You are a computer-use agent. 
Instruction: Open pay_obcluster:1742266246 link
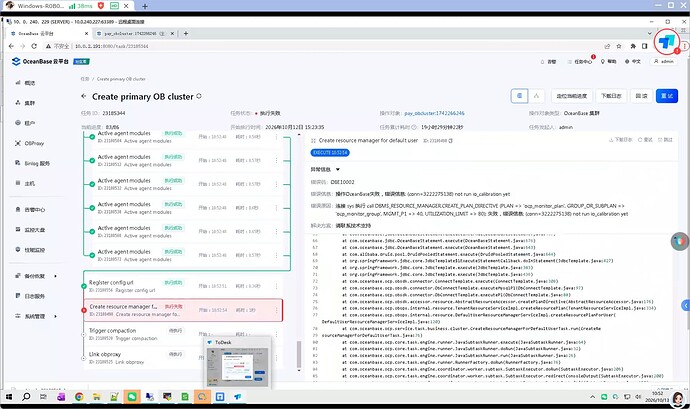pyautogui.click(x=434, y=113)
